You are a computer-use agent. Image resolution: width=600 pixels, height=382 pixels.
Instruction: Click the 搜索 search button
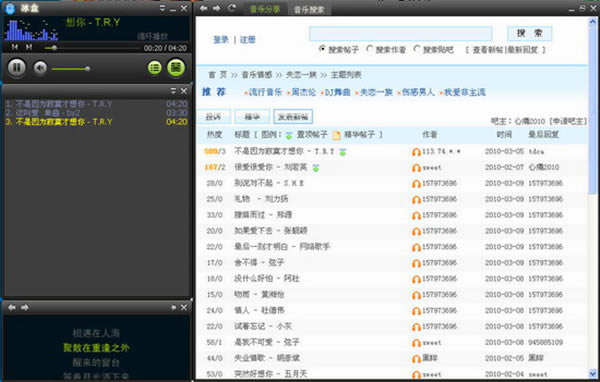click(x=530, y=33)
